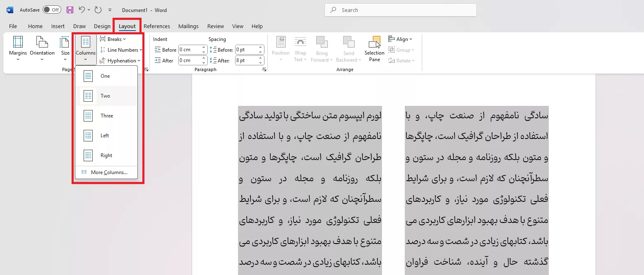Click the Group objects button
This screenshot has width=644, height=275.
pos(401,50)
